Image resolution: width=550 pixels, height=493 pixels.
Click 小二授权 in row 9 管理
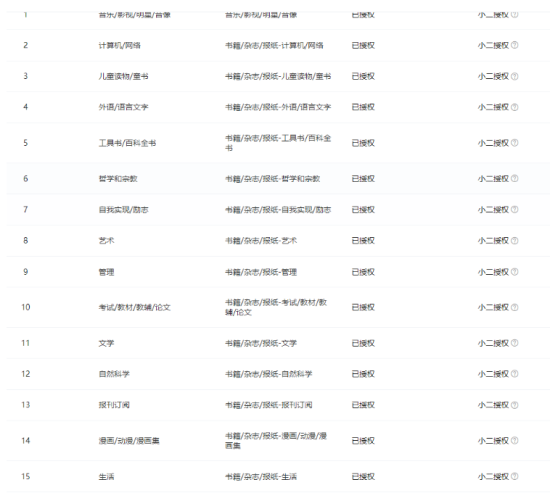493,272
